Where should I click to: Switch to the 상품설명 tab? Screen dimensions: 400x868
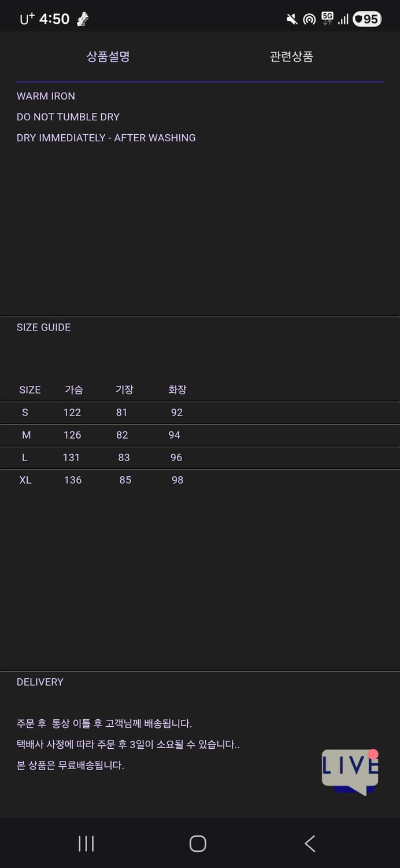click(108, 57)
